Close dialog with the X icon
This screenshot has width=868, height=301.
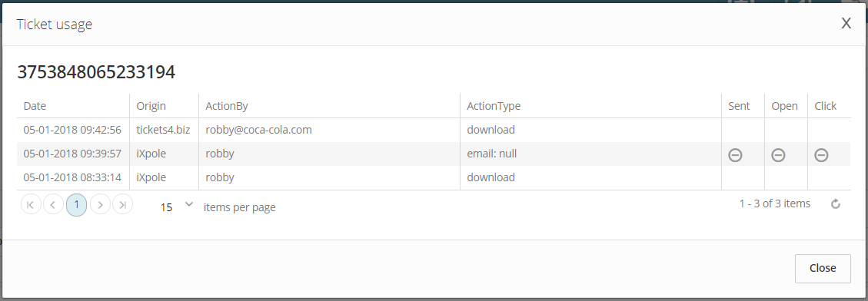846,23
